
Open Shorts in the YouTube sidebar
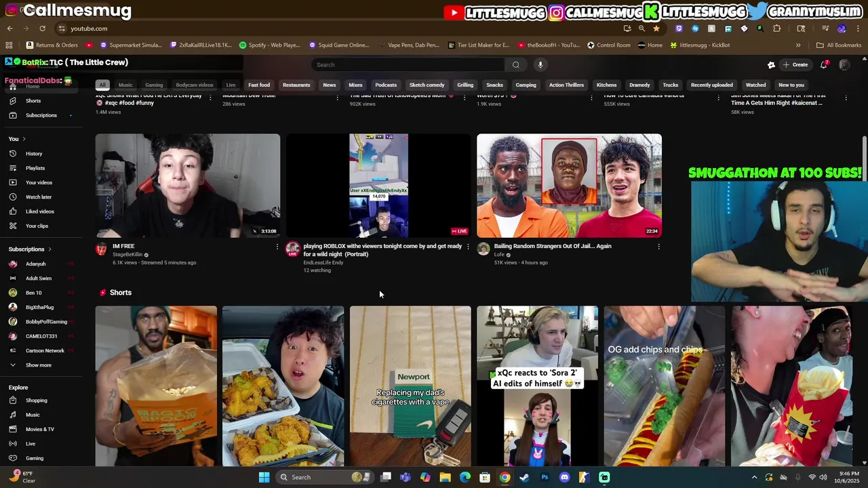click(x=33, y=101)
